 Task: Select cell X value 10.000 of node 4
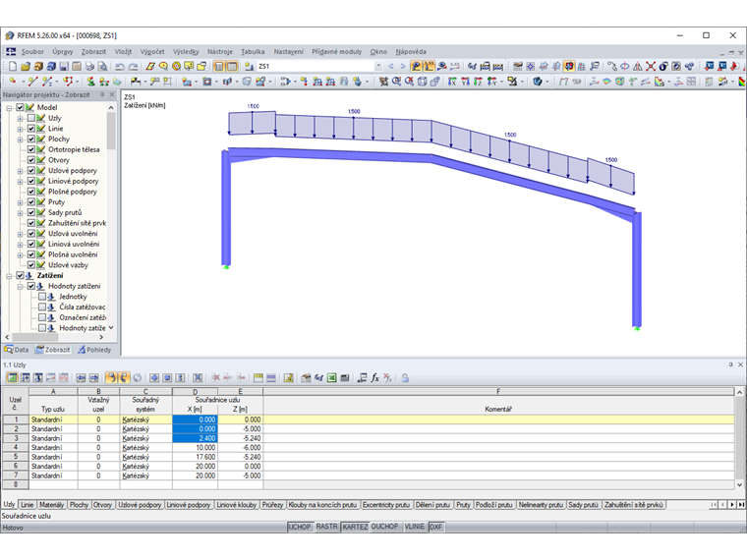click(x=195, y=448)
